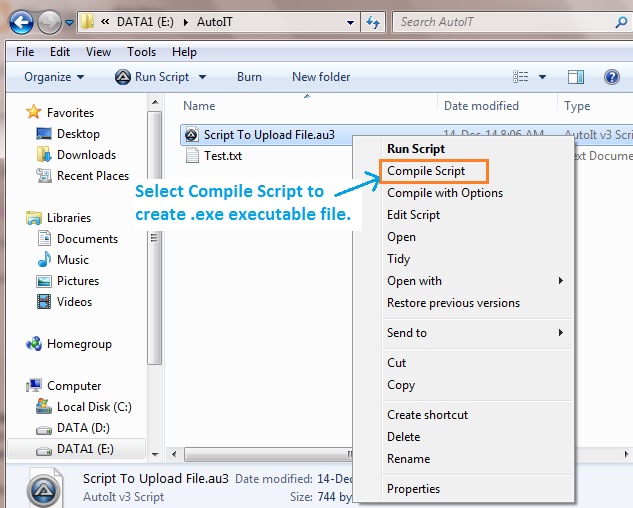Choose Compile with Options from context menu
This screenshot has width=633, height=508.
[x=445, y=193]
